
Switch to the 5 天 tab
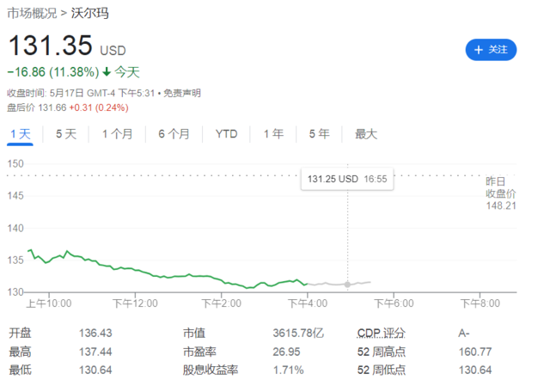66,134
